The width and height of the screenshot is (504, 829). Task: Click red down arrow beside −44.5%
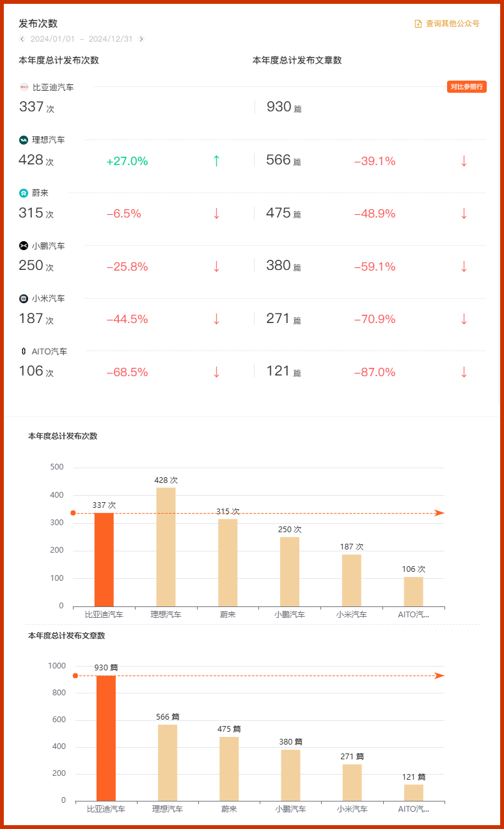(216, 319)
